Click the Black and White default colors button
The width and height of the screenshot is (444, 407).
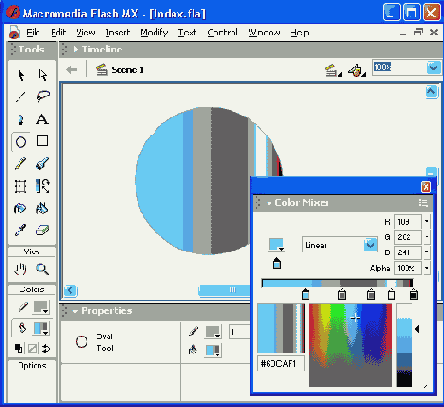point(19,349)
